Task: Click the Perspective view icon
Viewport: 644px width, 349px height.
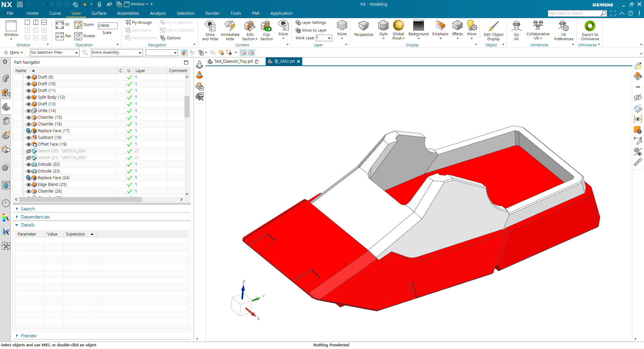Action: pyautogui.click(x=363, y=27)
